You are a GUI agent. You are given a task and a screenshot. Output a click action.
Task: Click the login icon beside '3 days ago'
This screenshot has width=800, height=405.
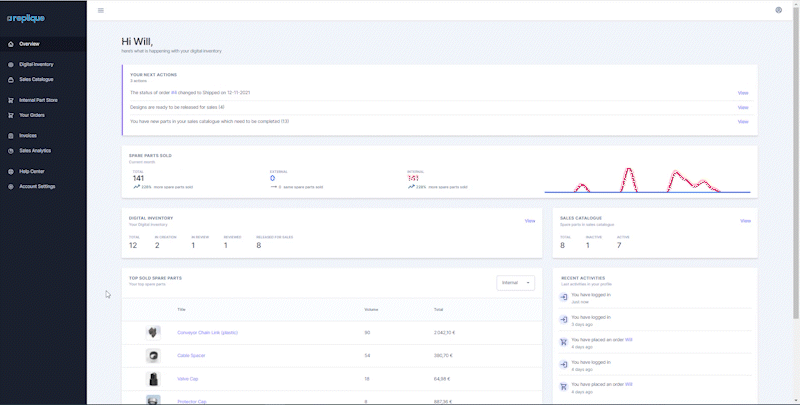pyautogui.click(x=563, y=320)
